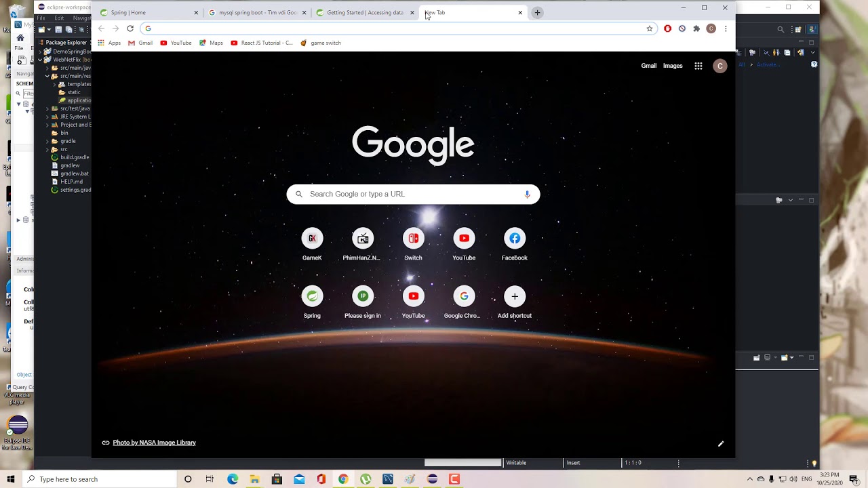The height and width of the screenshot is (488, 868).
Task: Collapse WebNetFlix project in Eclipse
Action: [x=40, y=60]
